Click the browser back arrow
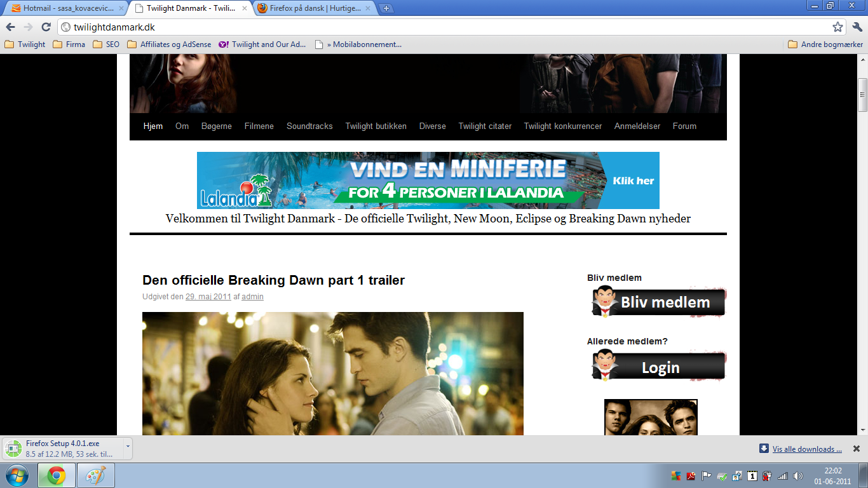Screen dimensions: 868x488 pos(11,27)
